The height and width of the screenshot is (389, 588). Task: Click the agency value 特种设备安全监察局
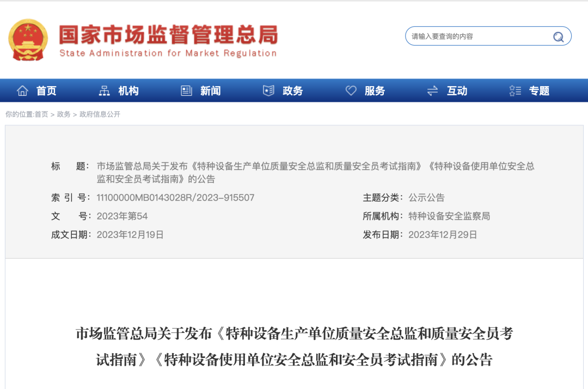pos(449,216)
